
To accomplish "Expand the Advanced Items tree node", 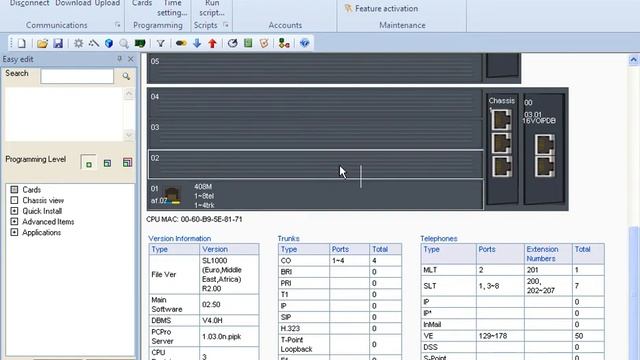I will 14,222.
